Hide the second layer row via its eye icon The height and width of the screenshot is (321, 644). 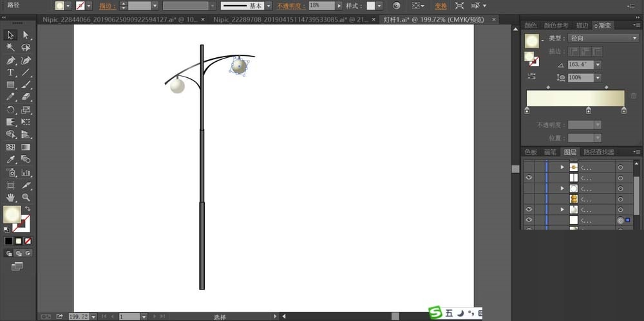pyautogui.click(x=529, y=178)
